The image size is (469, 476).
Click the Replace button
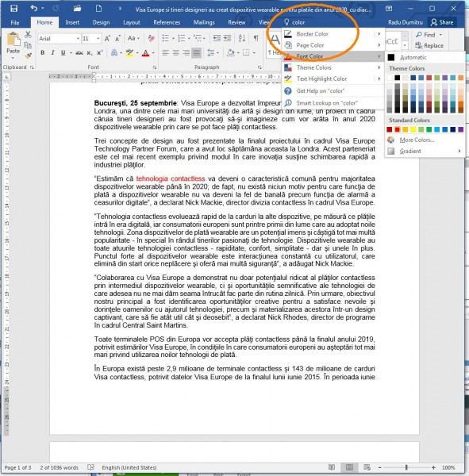[x=429, y=45]
